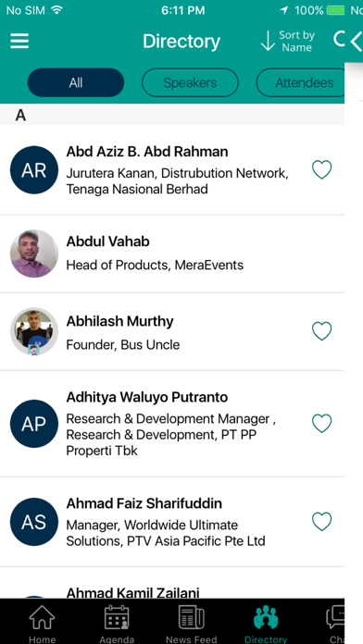Open the Home tab icon

[x=42, y=618]
